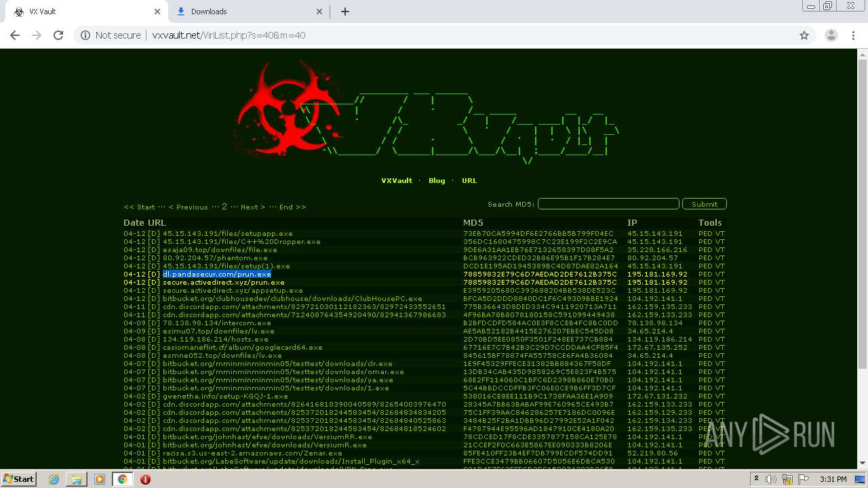Open secure.activedirect.xyz/prun.exe entry

pyautogui.click(x=224, y=283)
